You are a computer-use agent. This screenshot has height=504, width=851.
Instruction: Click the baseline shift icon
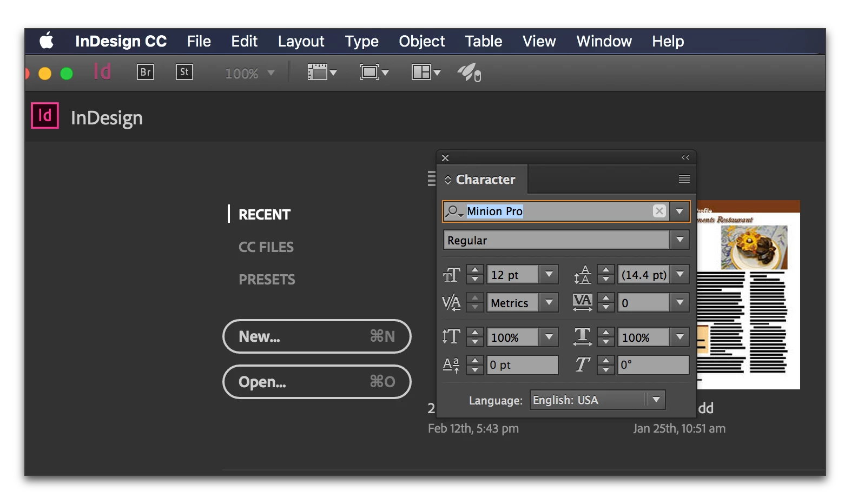pyautogui.click(x=451, y=365)
